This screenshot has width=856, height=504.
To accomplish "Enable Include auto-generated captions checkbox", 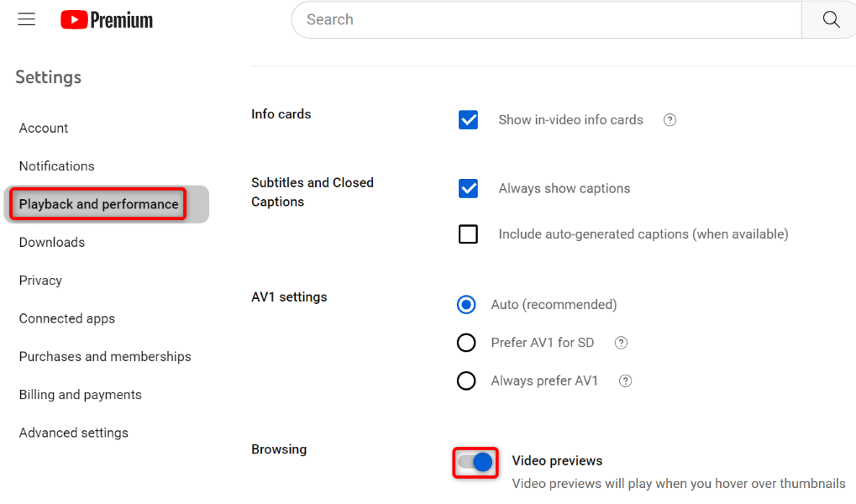I will [468, 234].
